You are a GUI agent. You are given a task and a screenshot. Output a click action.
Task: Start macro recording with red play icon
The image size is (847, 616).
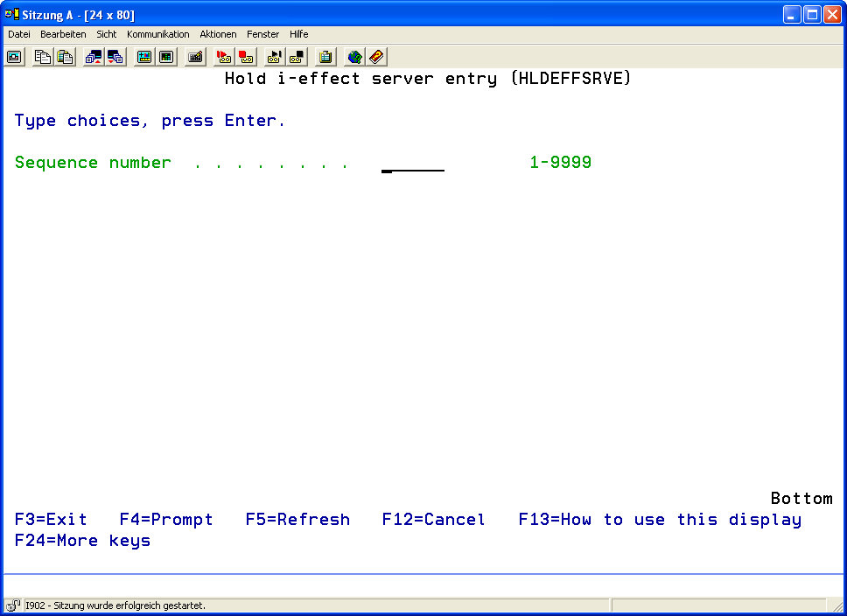[x=224, y=57]
